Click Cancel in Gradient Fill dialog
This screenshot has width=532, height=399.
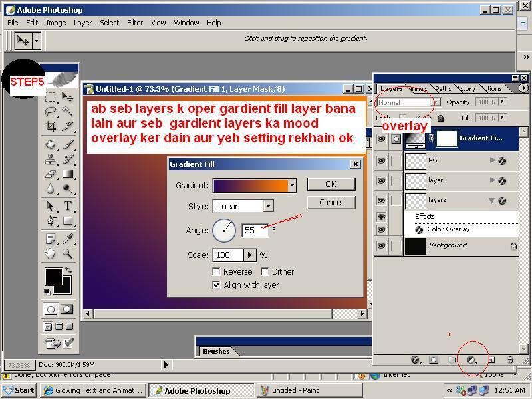[331, 203]
